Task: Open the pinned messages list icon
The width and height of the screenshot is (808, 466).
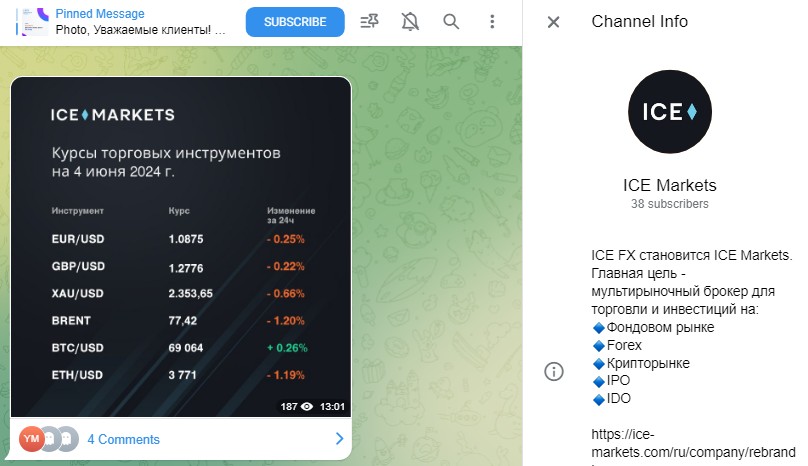Action: pyautogui.click(x=369, y=22)
